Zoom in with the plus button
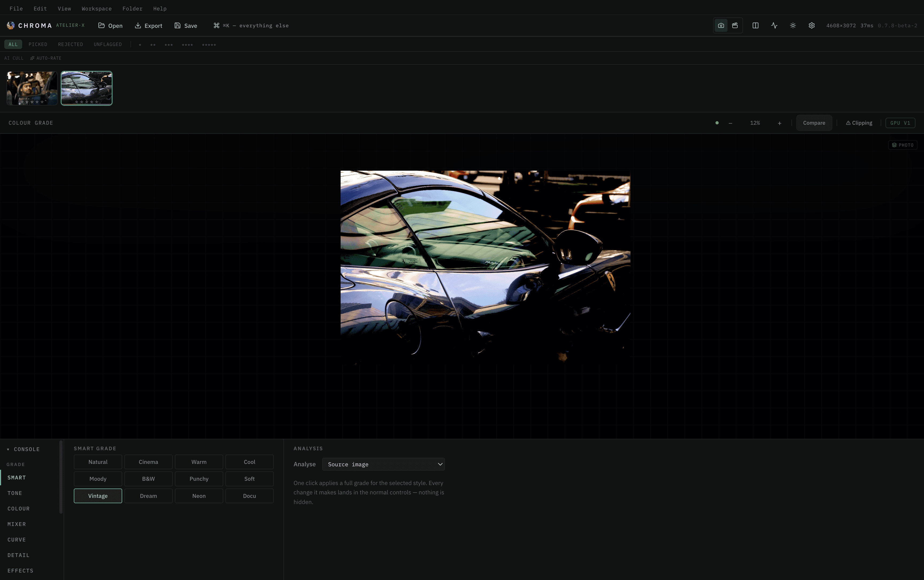The image size is (924, 580). tap(780, 123)
